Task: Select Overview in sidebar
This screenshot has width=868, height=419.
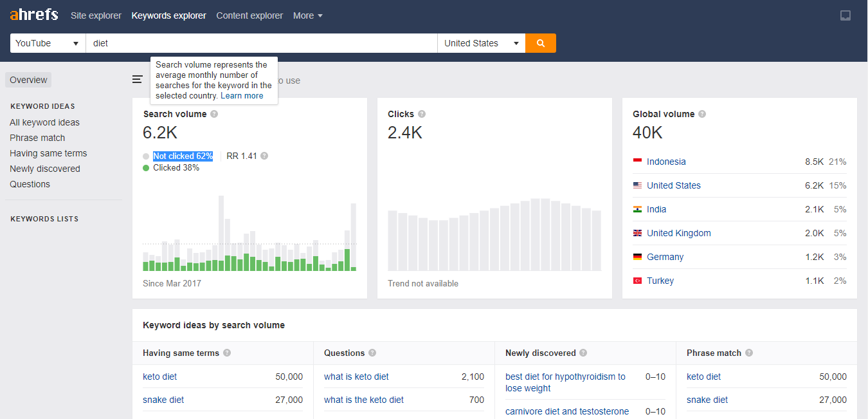Action: click(x=28, y=80)
